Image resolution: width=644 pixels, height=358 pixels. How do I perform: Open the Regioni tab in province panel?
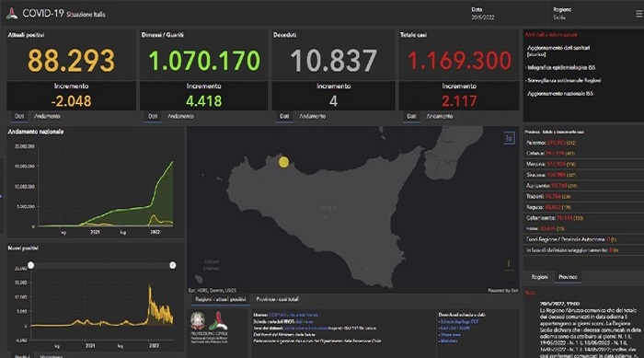(x=539, y=277)
